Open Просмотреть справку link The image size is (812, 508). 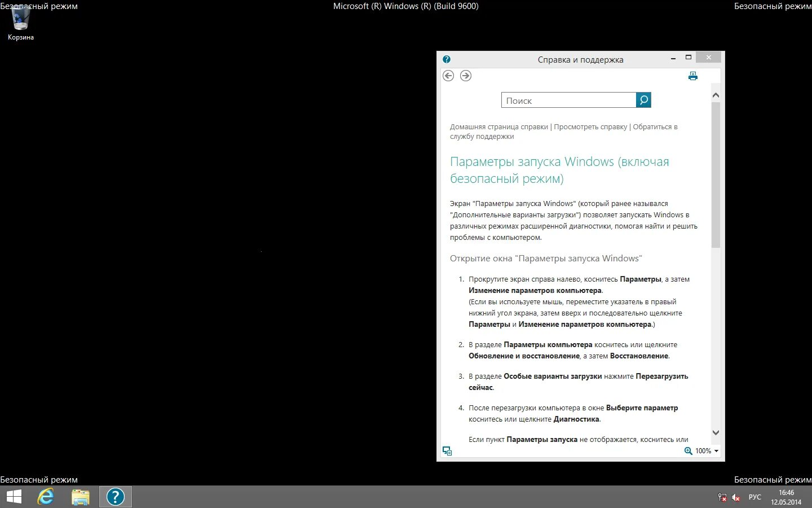[x=590, y=126]
